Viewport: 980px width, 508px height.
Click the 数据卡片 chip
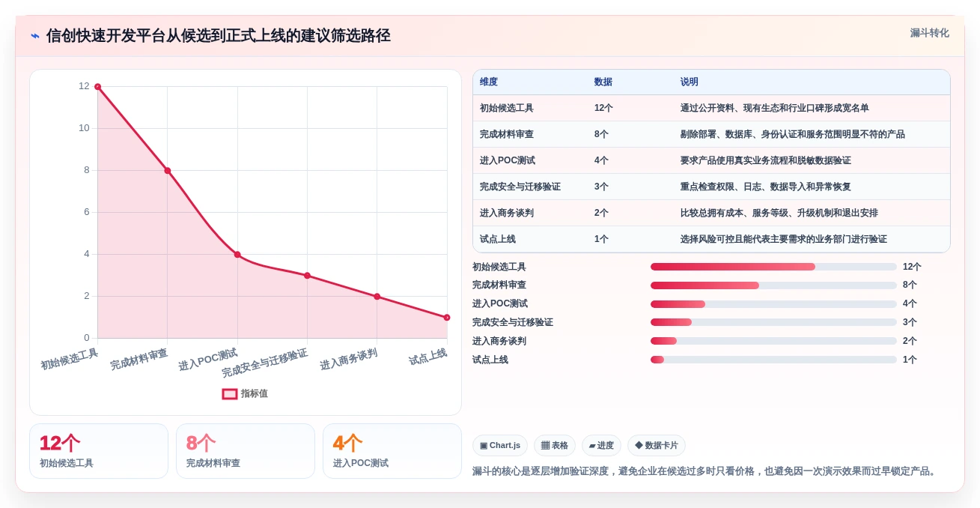click(657, 445)
